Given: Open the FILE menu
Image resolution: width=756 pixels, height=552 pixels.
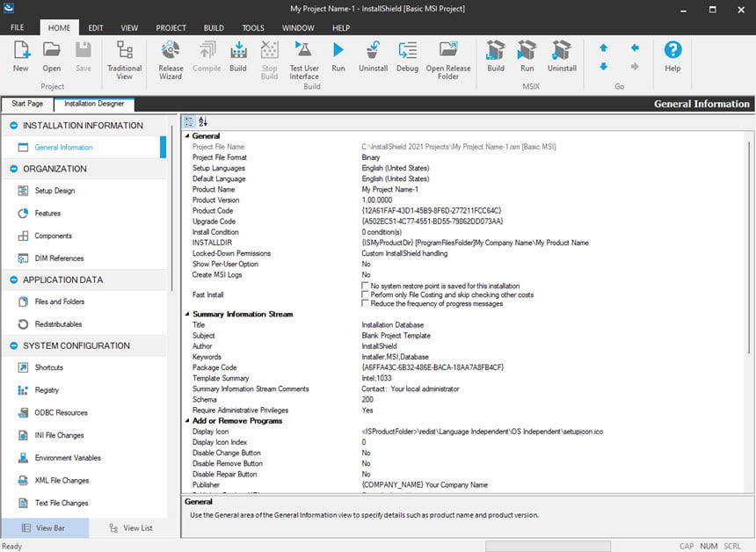Looking at the screenshot, I should 18,27.
